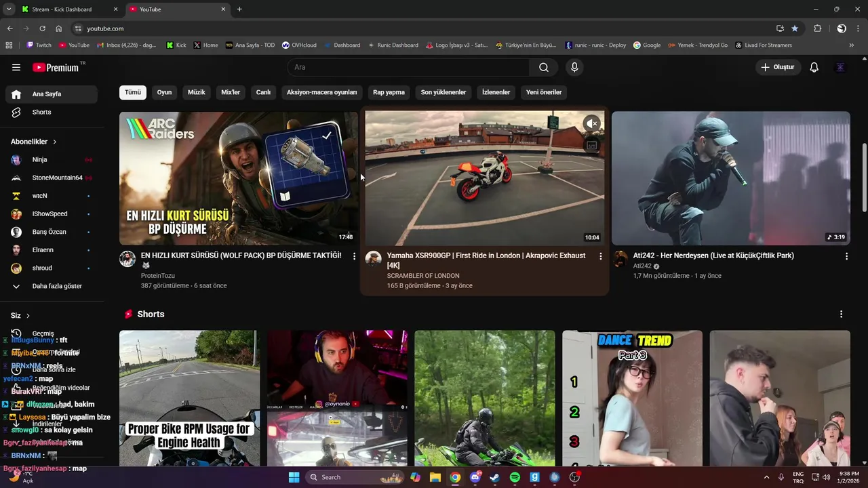Open options for the Yamaha XSR900GP video
Image resolution: width=868 pixels, height=488 pixels.
click(x=600, y=256)
